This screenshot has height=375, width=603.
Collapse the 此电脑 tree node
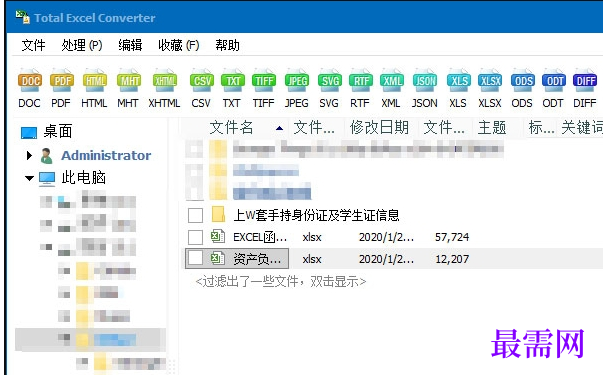(x=29, y=178)
